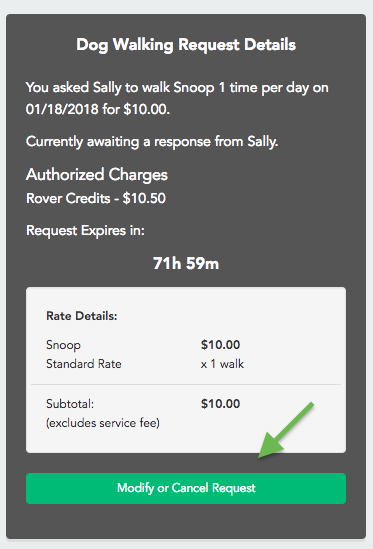The width and height of the screenshot is (373, 549).
Task: Click the Request Expires in label
Action: point(85,230)
